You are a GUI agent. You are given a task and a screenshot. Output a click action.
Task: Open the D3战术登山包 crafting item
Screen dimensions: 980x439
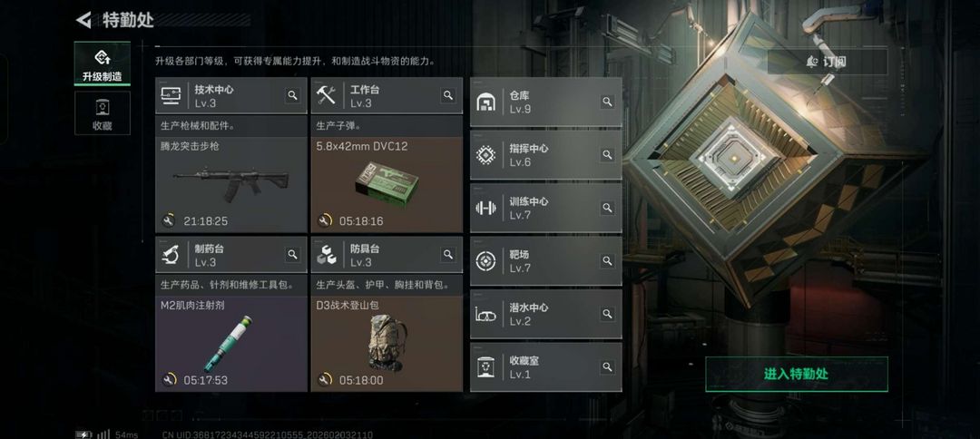click(x=387, y=344)
